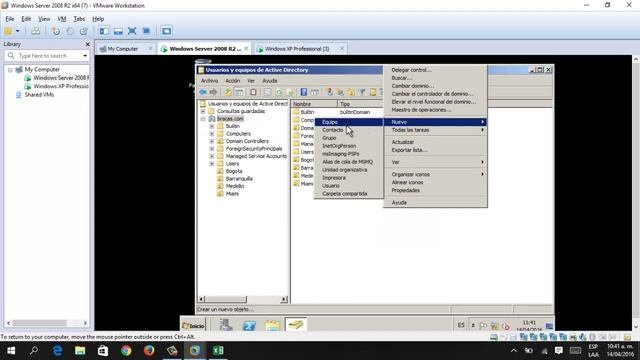640x360 pixels.
Task: Click the forward arrow in Active Directory toolbar
Action: 213,92
